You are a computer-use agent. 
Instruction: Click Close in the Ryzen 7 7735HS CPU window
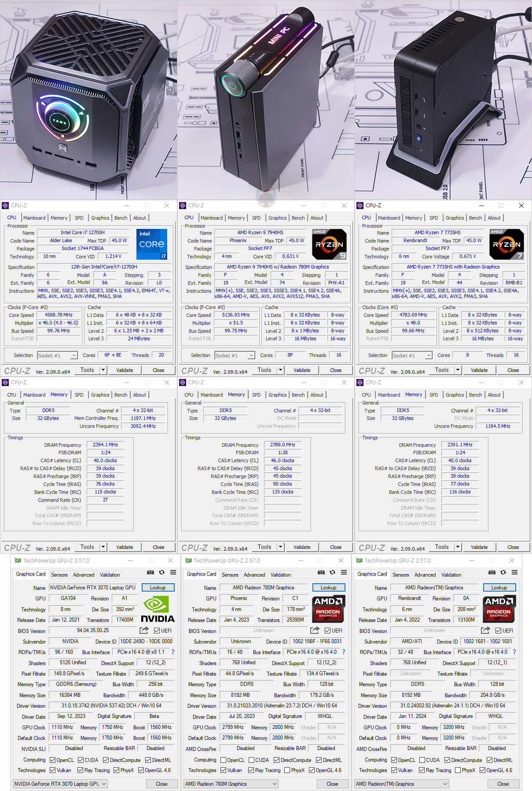(x=513, y=370)
